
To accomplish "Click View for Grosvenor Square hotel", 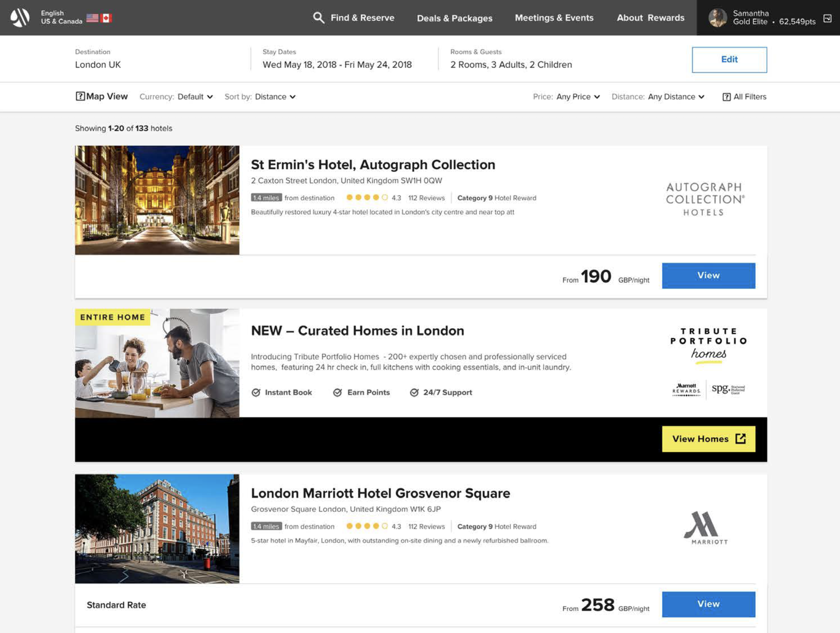I will tap(708, 604).
